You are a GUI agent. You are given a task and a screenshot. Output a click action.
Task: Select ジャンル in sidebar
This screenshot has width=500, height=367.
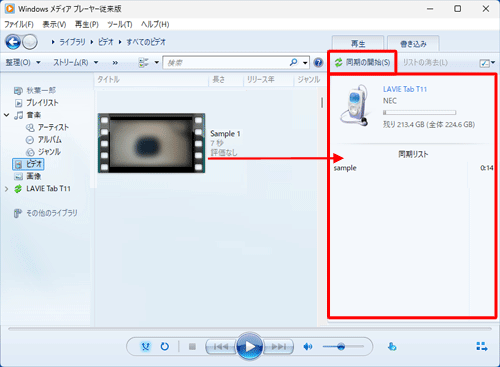point(44,152)
